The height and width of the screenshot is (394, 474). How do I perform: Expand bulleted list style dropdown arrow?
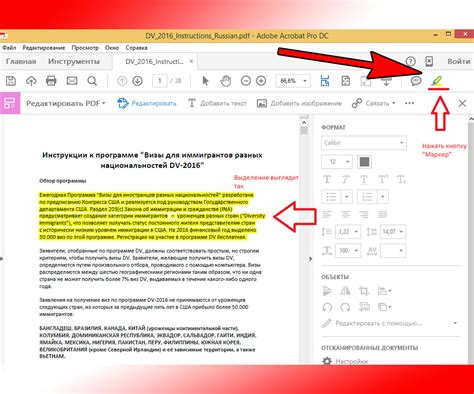347,197
